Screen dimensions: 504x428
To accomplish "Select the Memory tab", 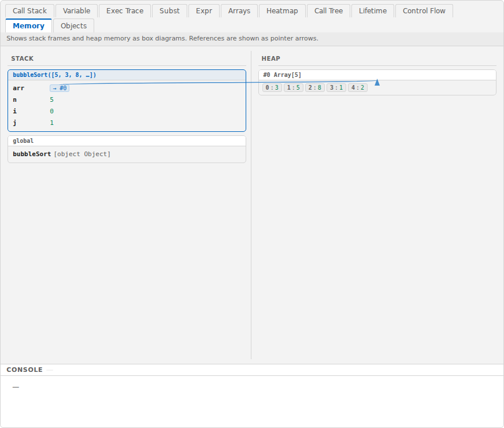I will pos(28,25).
